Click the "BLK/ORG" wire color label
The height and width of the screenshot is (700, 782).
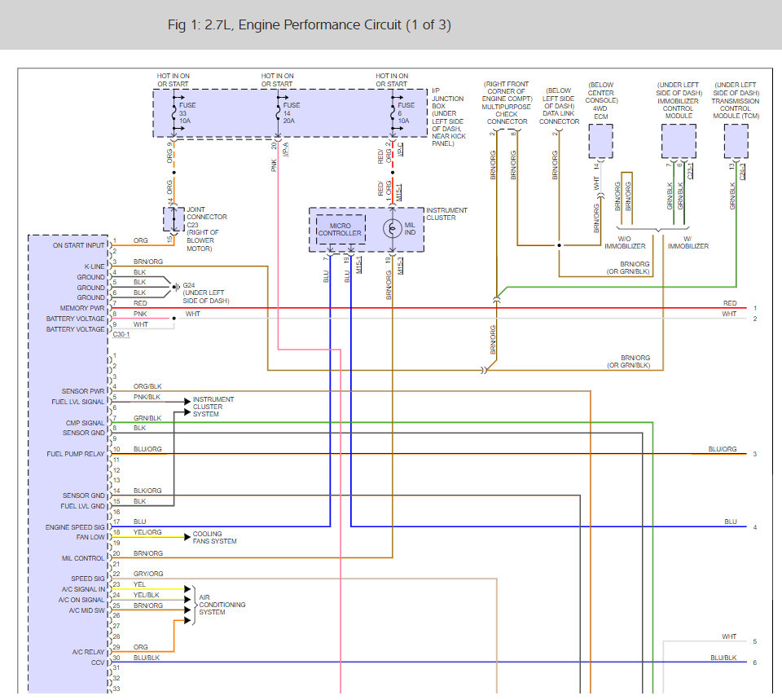coord(147,491)
